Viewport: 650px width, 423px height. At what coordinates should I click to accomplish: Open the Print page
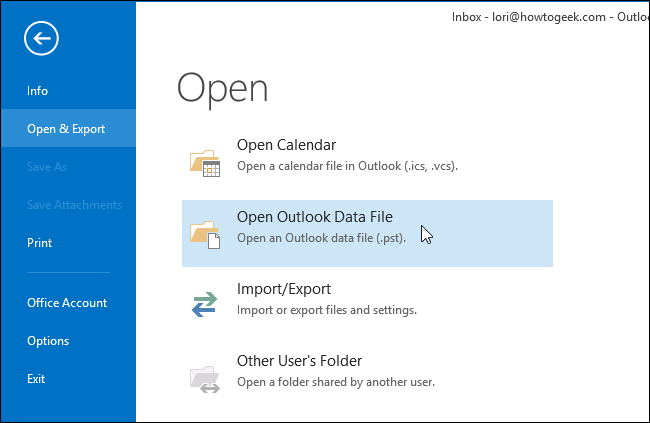point(40,243)
